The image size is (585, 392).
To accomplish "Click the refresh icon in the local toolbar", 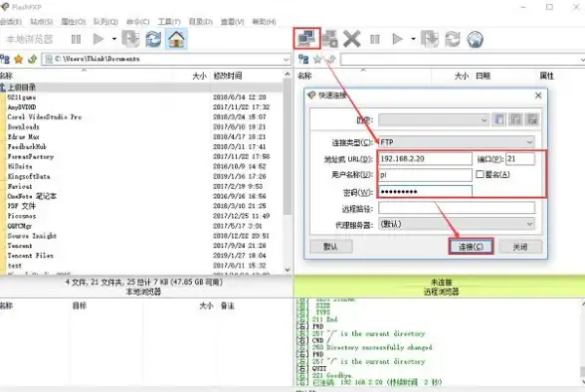I will (153, 39).
